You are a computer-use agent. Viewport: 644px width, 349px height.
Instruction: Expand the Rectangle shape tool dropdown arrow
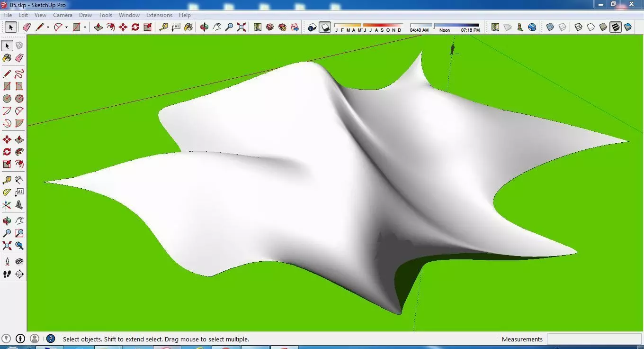point(85,28)
